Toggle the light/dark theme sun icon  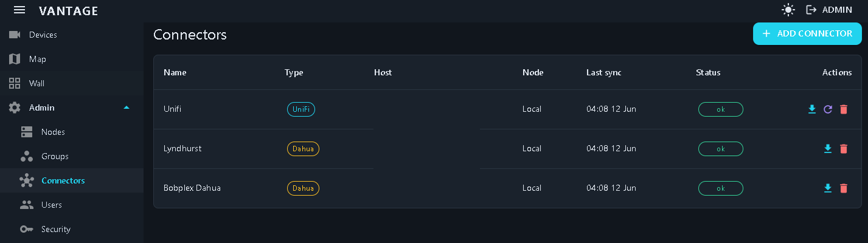[788, 10]
